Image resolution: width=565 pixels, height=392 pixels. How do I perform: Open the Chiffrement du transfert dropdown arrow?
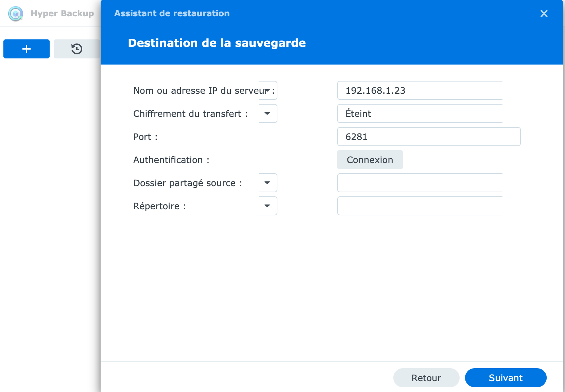click(268, 113)
